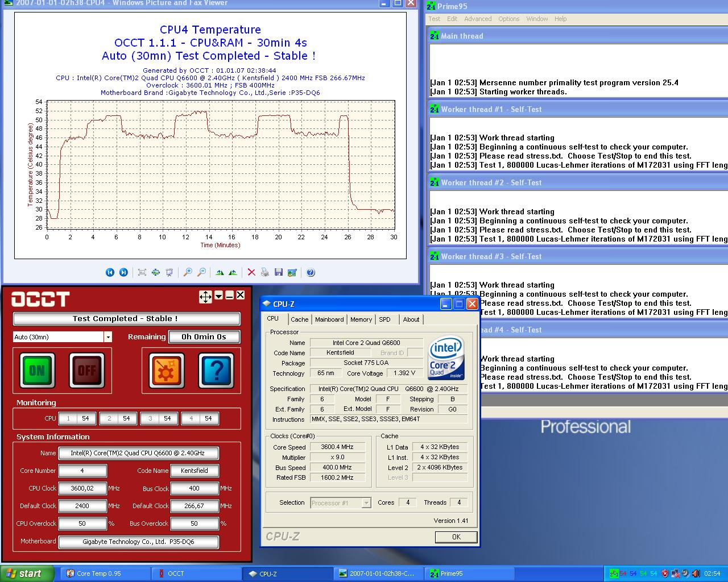Click OK button in CPU-Z

(456, 537)
